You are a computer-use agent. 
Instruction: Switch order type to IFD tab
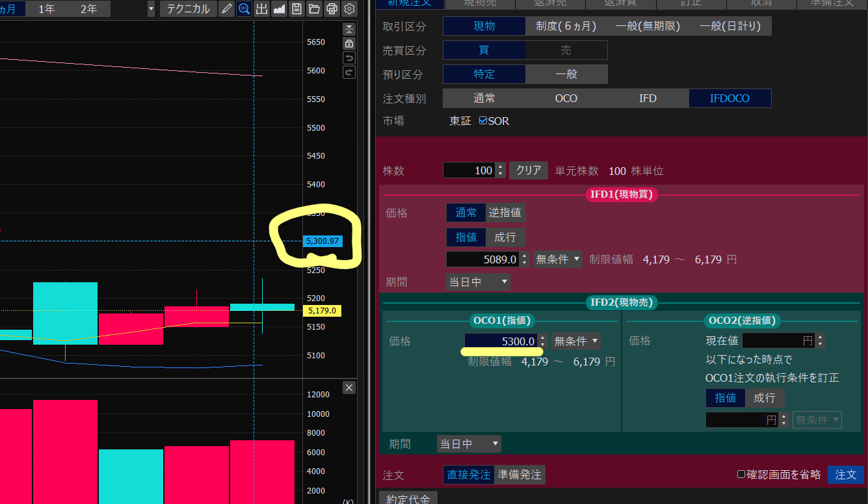click(x=648, y=98)
